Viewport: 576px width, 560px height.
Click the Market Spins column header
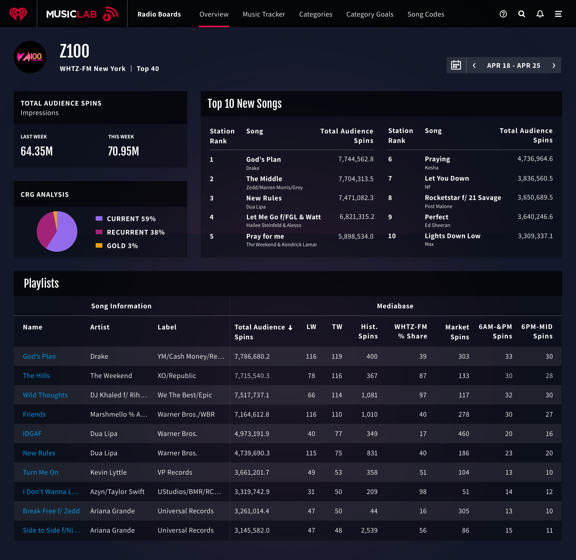click(x=457, y=332)
